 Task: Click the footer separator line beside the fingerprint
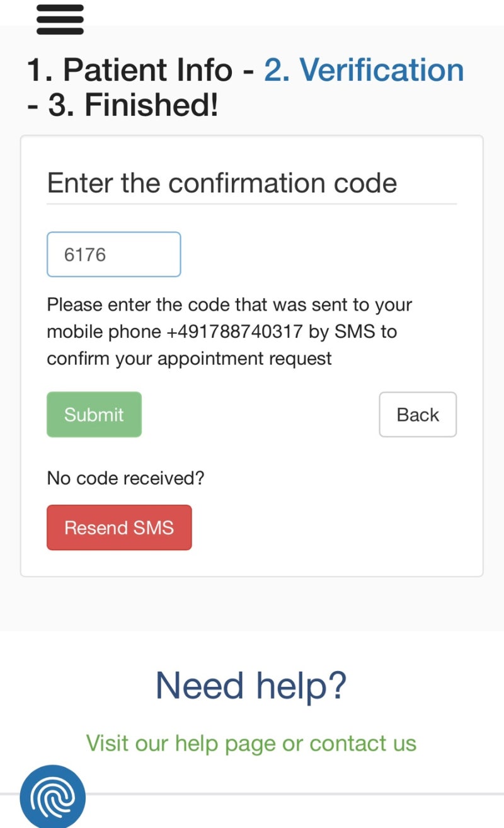tap(295, 793)
